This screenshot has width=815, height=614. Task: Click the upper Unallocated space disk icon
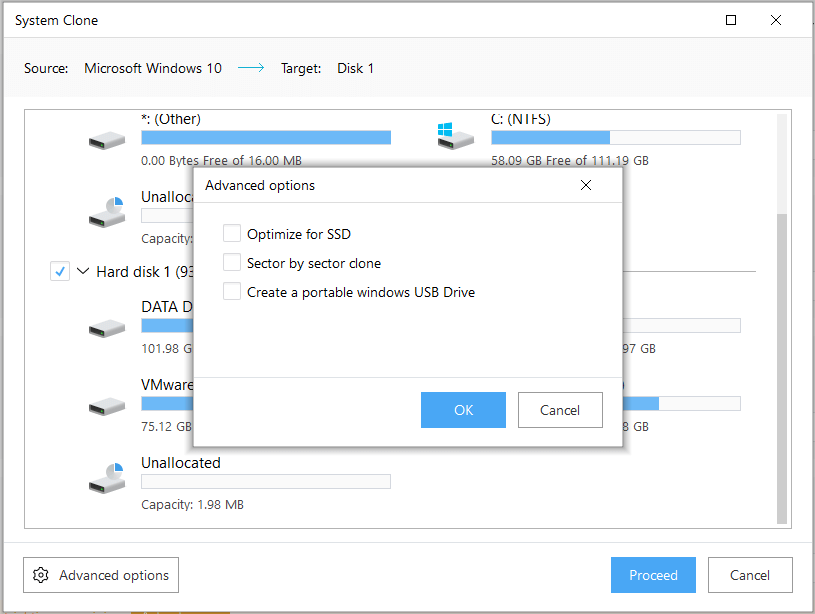click(107, 212)
